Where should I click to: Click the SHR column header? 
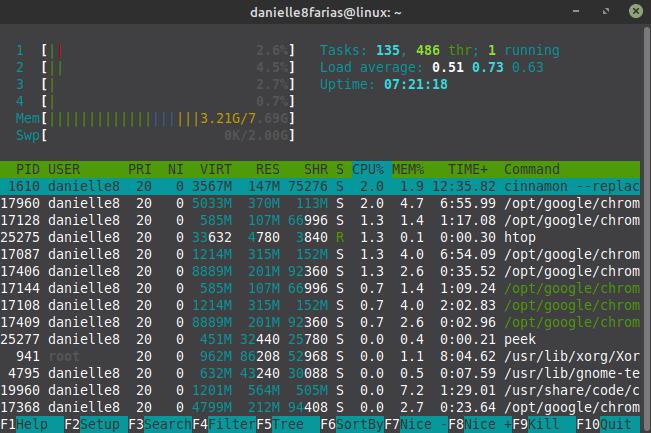(316, 169)
